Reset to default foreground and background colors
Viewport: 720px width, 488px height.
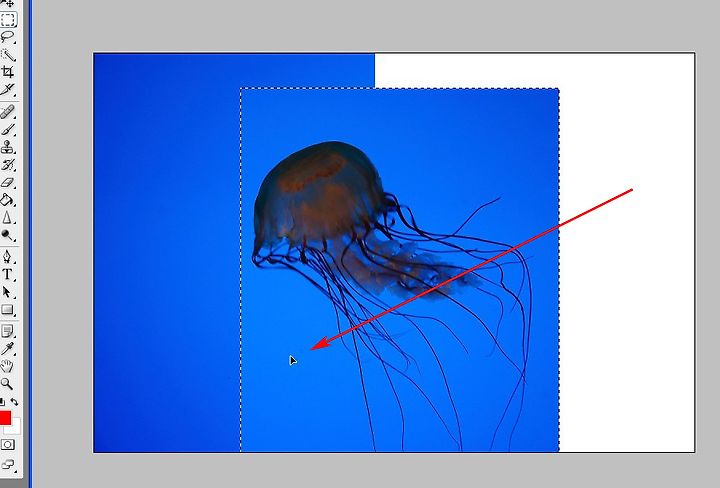(x=2, y=403)
